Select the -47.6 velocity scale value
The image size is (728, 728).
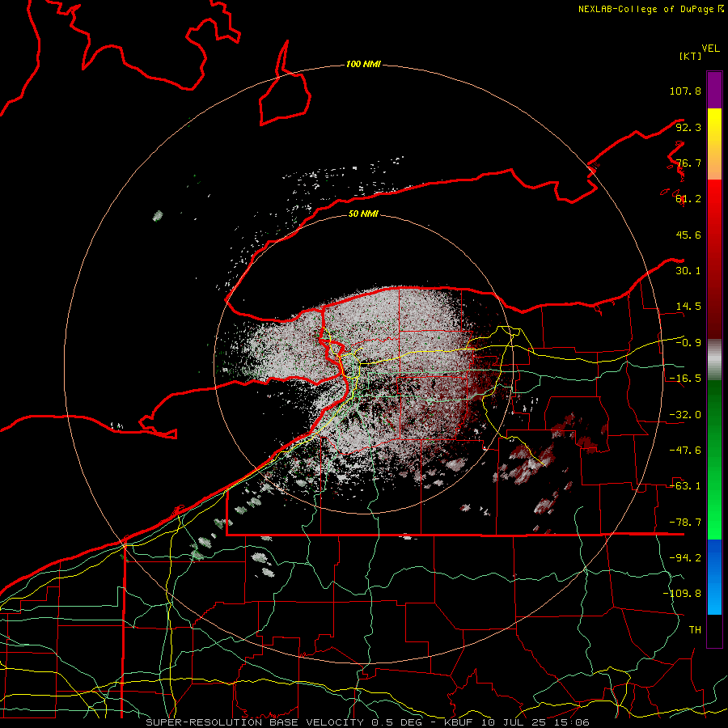pyautogui.click(x=685, y=451)
